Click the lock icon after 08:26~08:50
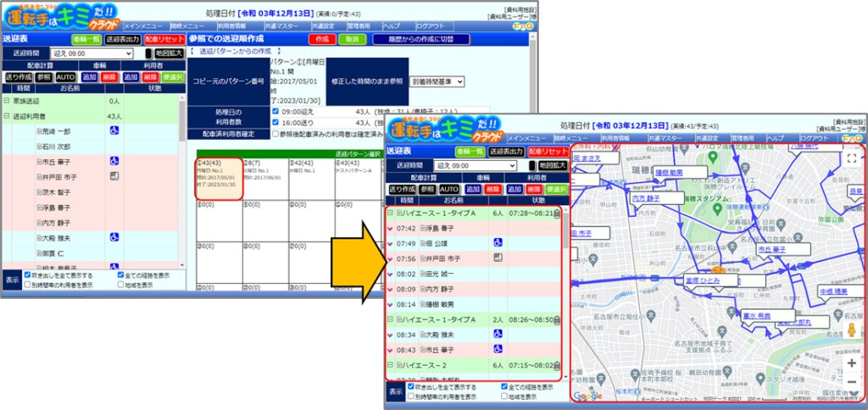868x410 pixels. pos(557,320)
